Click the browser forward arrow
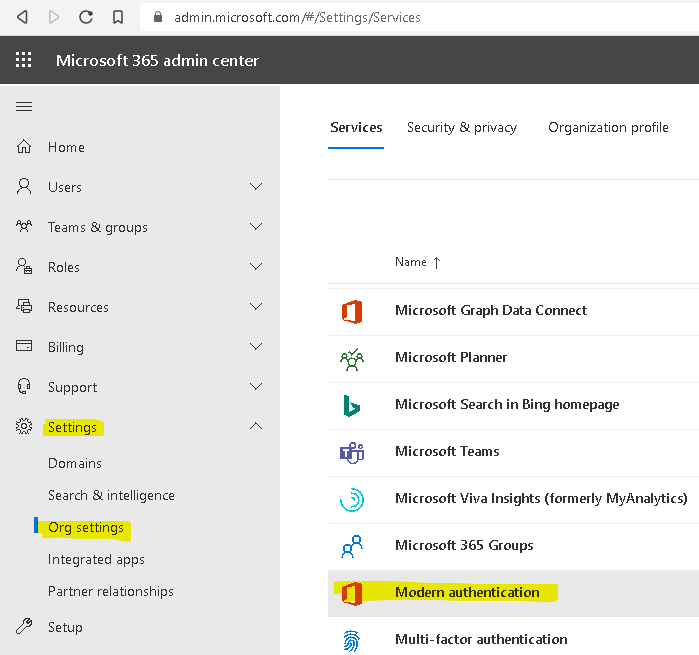The height and width of the screenshot is (655, 699). coord(53,17)
